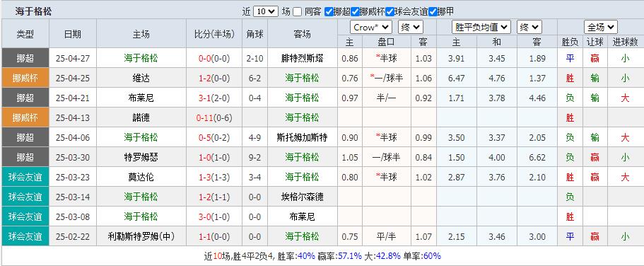Open the 终 dropdown next to Crow*
The image size is (644, 266).
pyautogui.click(x=410, y=27)
